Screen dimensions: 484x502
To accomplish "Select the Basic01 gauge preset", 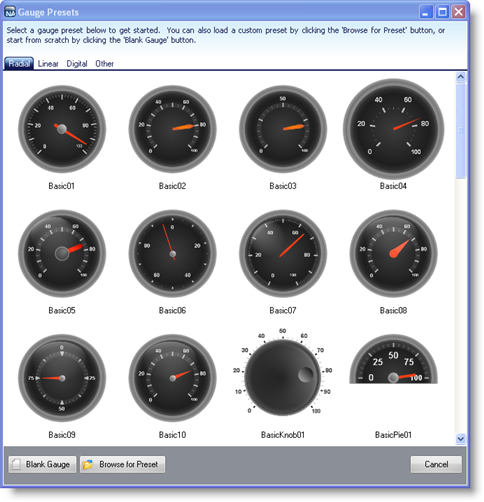I will [62, 129].
